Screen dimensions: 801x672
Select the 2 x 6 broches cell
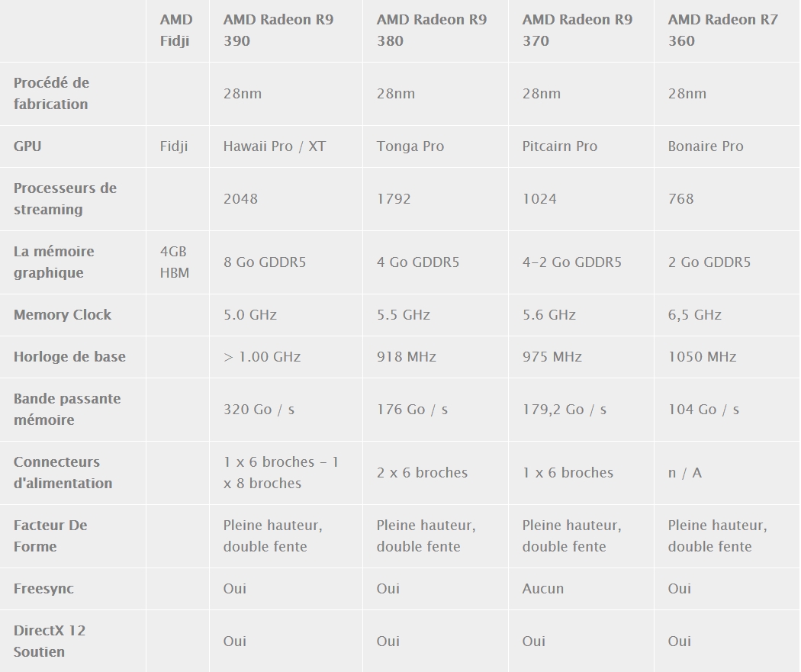click(422, 472)
